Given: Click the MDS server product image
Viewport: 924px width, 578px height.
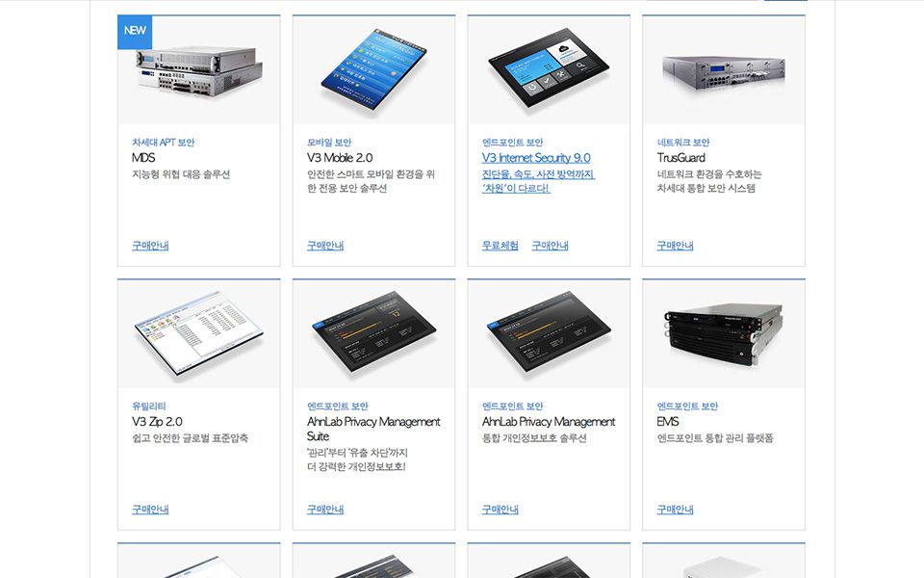Looking at the screenshot, I should click(x=199, y=70).
